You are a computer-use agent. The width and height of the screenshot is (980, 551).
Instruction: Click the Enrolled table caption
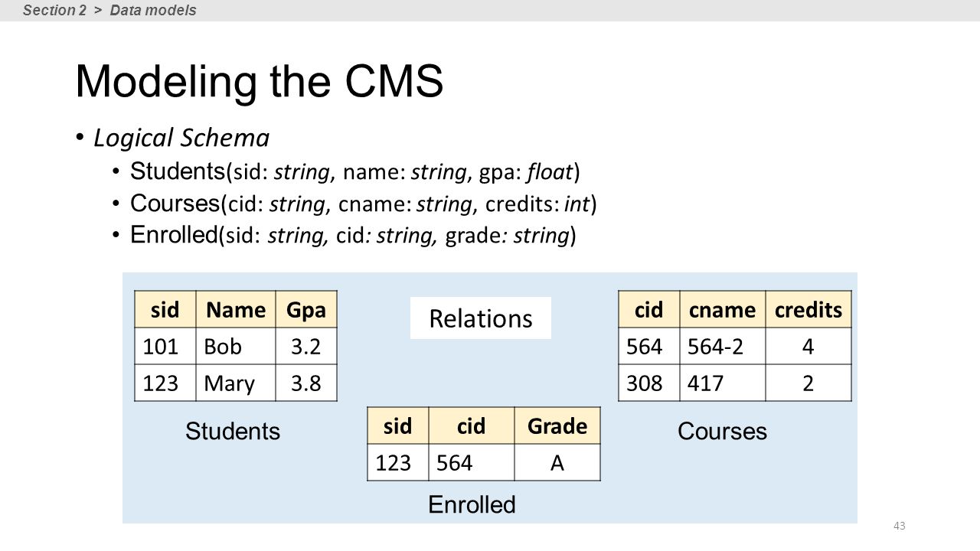point(472,504)
